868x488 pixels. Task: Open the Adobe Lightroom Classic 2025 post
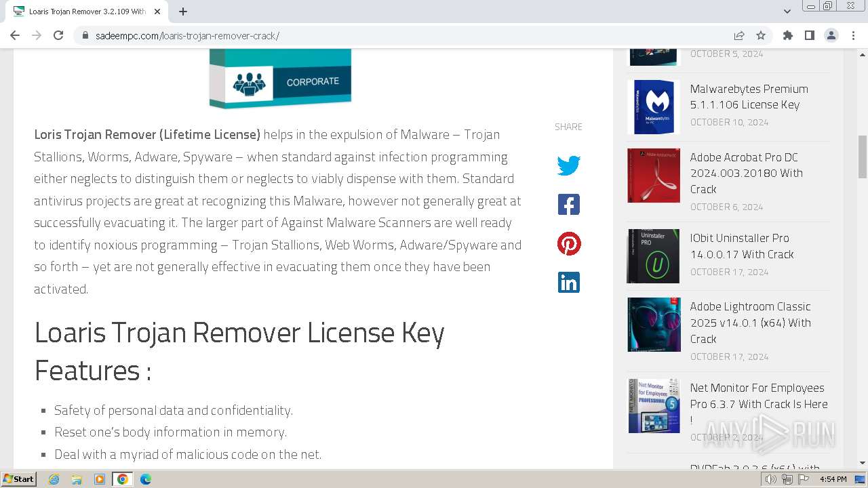pyautogui.click(x=750, y=323)
